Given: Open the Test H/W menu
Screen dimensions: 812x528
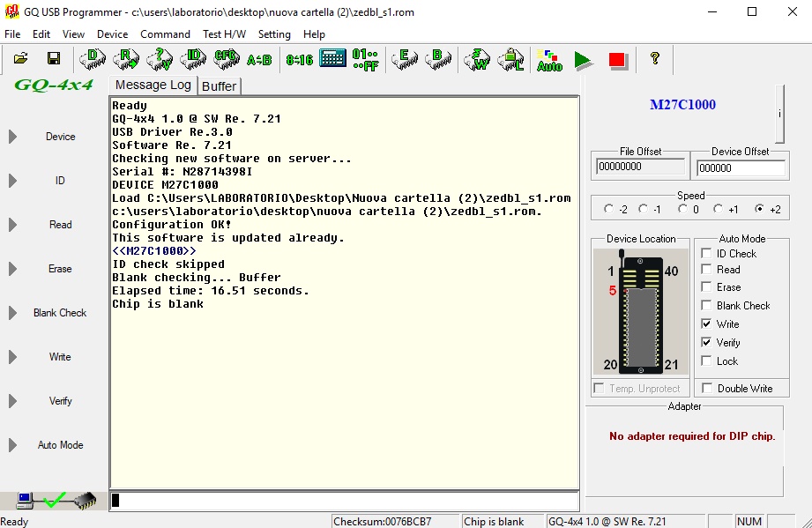Looking at the screenshot, I should point(224,34).
